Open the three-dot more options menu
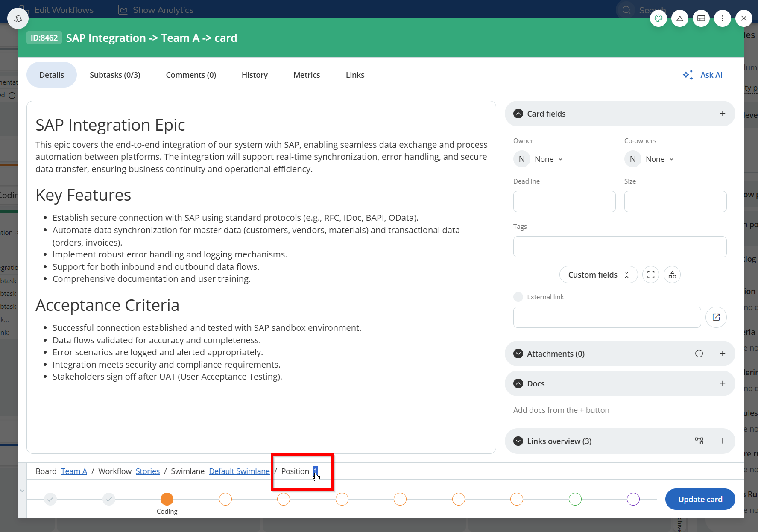The image size is (758, 532). [722, 18]
